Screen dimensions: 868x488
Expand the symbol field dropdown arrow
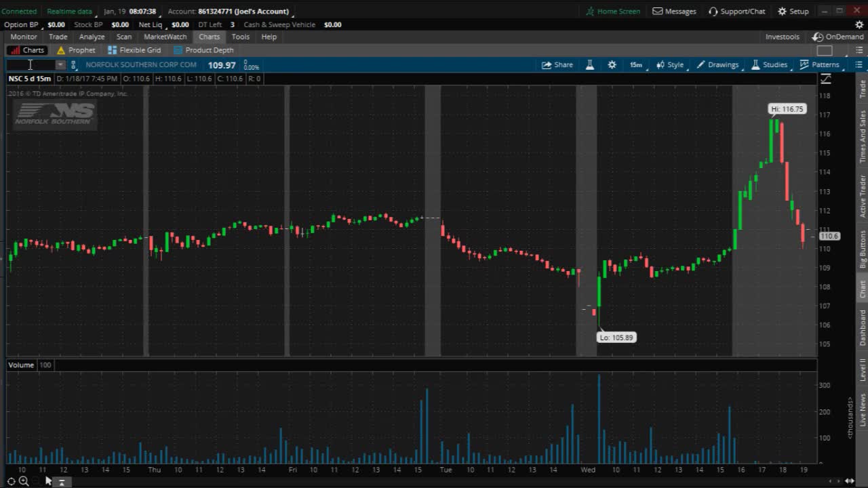[x=60, y=65]
